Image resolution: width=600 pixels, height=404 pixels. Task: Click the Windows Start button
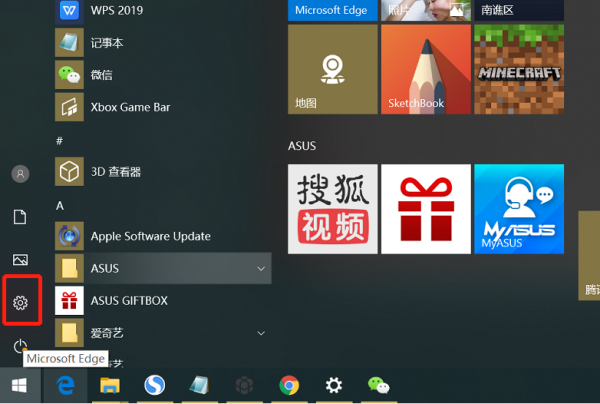(x=20, y=385)
